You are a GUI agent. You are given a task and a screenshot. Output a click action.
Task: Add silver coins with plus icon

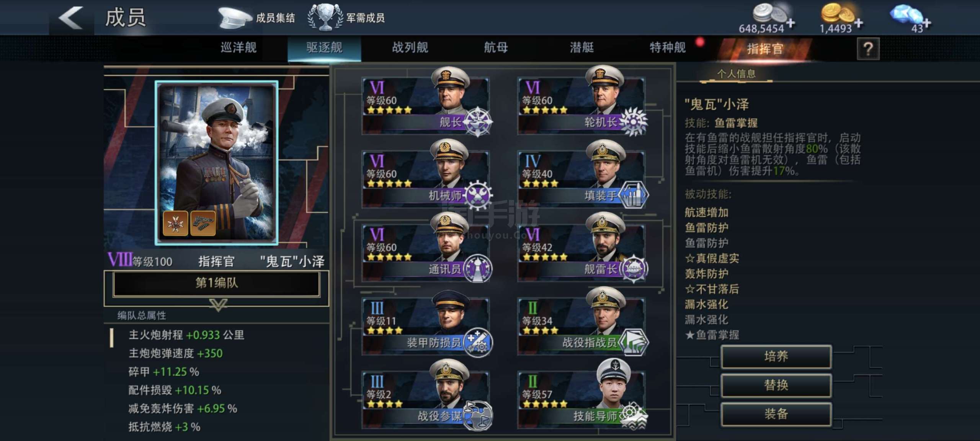(791, 23)
